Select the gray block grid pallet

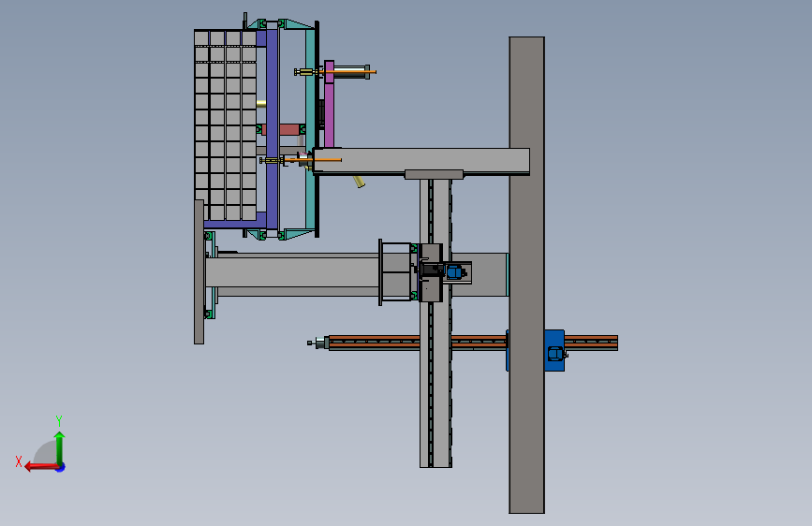[226, 125]
